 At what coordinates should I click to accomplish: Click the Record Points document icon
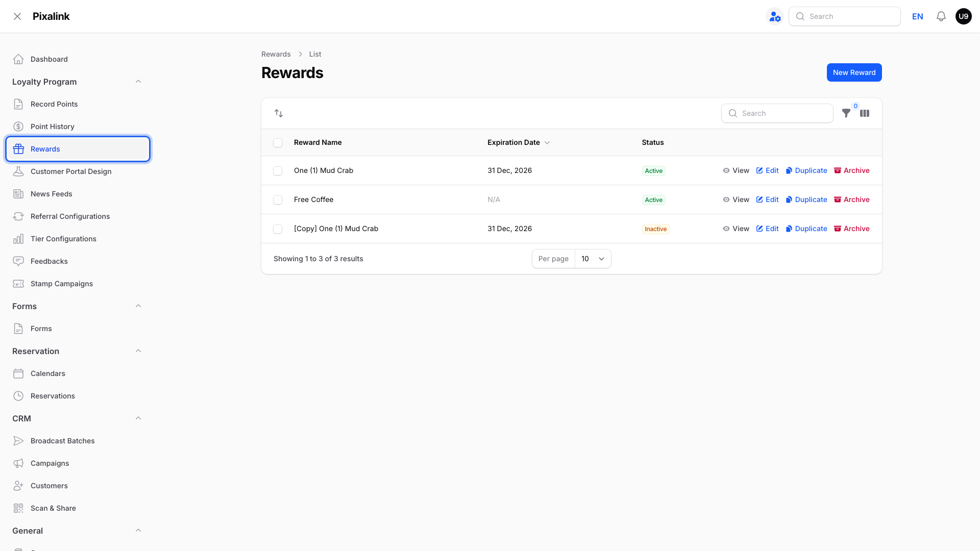click(18, 104)
